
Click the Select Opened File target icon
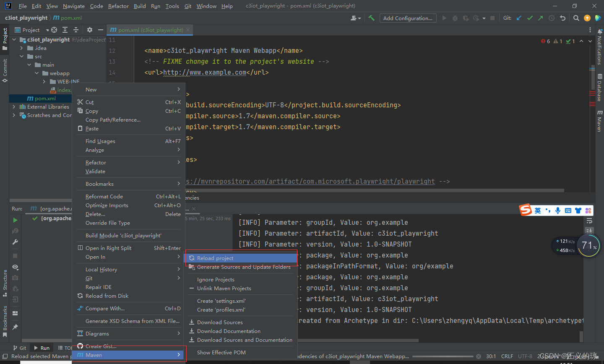[54, 30]
